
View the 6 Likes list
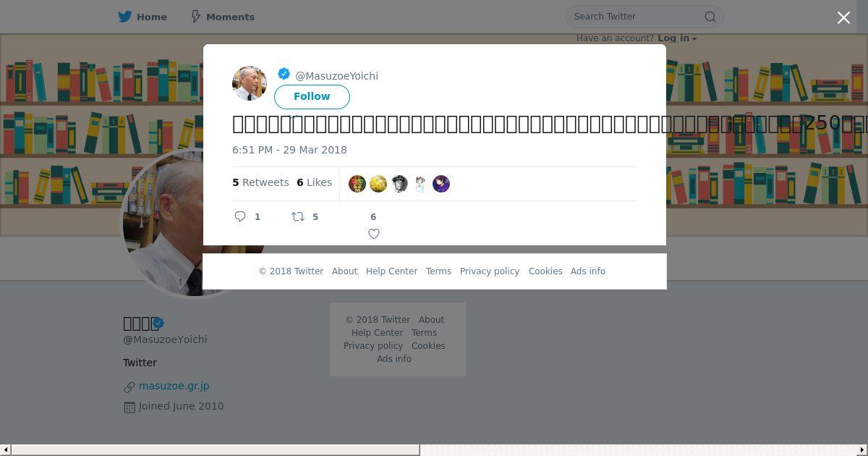coord(314,182)
